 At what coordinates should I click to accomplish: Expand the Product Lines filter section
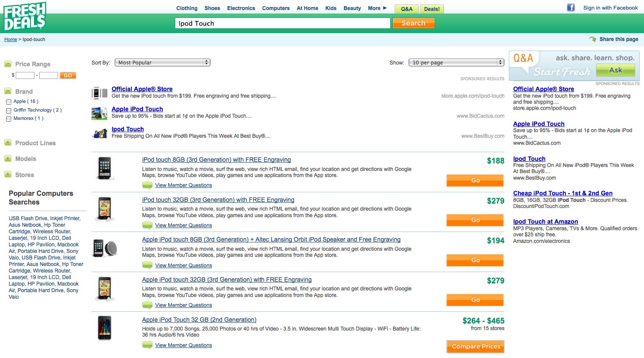coord(8,143)
